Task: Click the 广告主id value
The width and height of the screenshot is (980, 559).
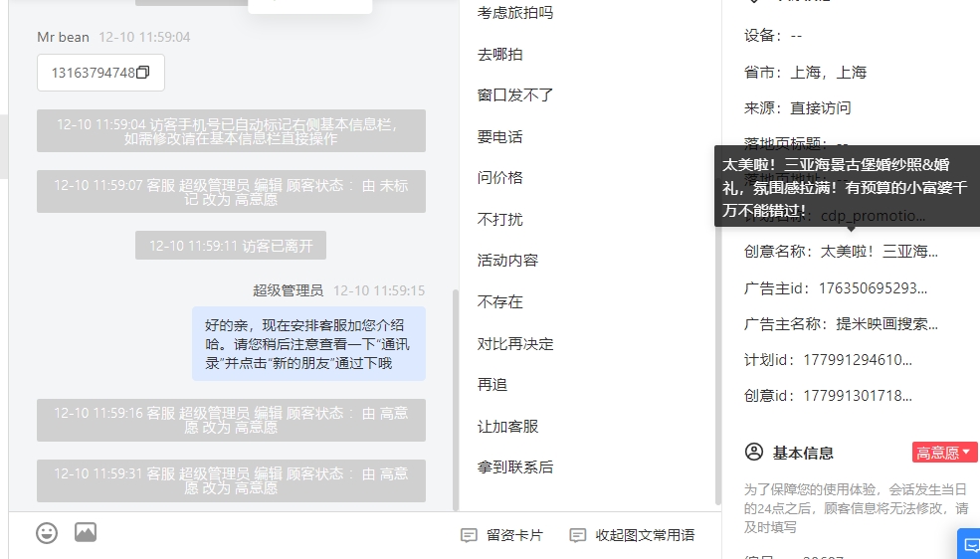Action: 873,287
